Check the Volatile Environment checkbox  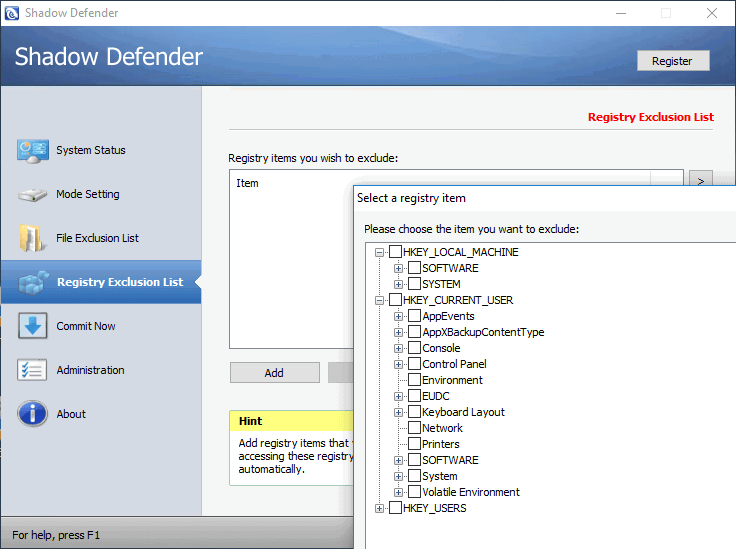coord(414,492)
